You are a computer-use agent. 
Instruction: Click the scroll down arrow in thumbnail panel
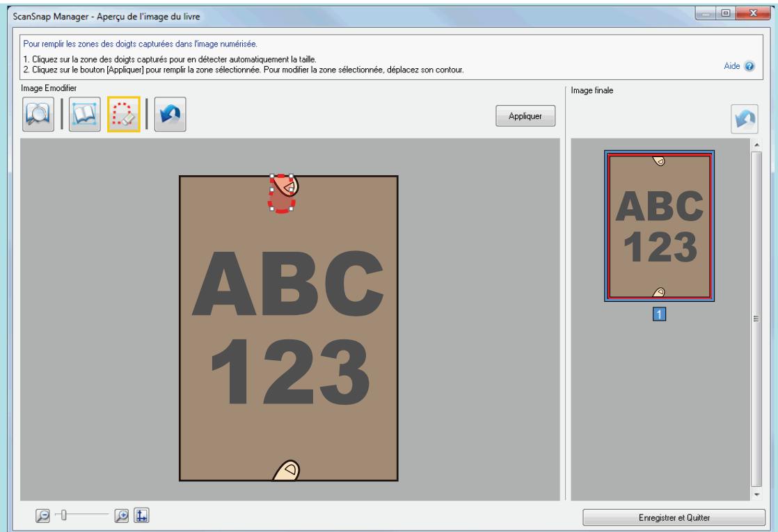pos(756,494)
